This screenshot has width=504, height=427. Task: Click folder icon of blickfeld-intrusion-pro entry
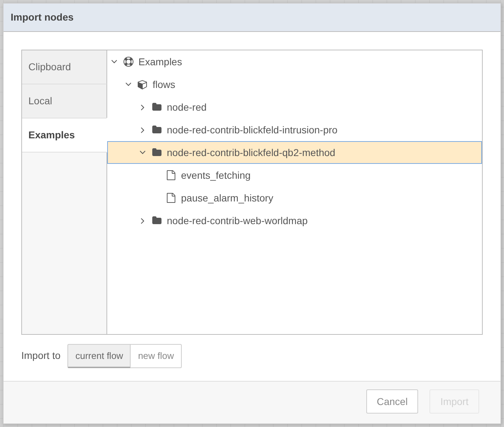pos(157,130)
